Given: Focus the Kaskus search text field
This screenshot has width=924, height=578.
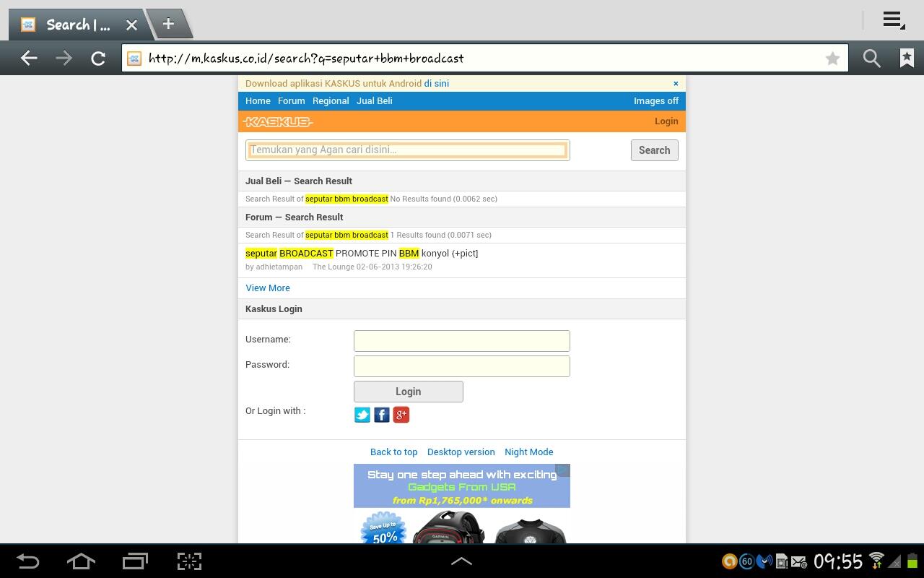Looking at the screenshot, I should 408,150.
